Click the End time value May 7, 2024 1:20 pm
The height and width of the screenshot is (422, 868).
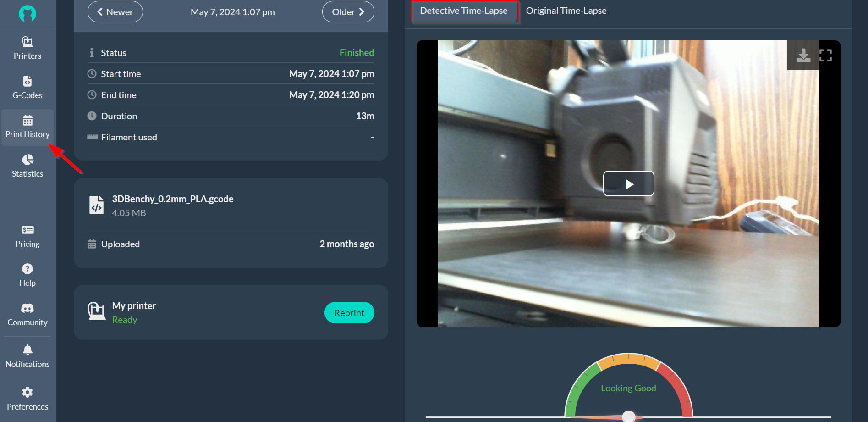pyautogui.click(x=331, y=95)
